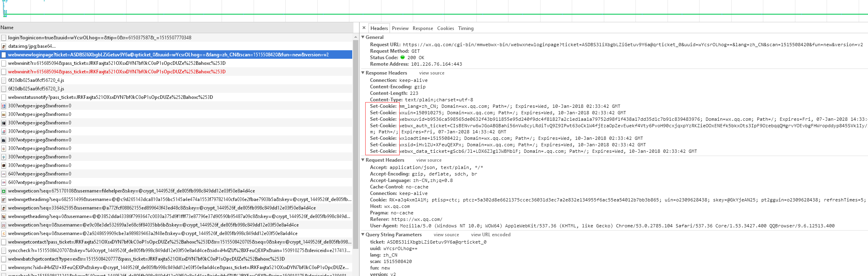This screenshot has width=868, height=276.
Task: Click view source next to Query String Parameters
Action: click(446, 235)
